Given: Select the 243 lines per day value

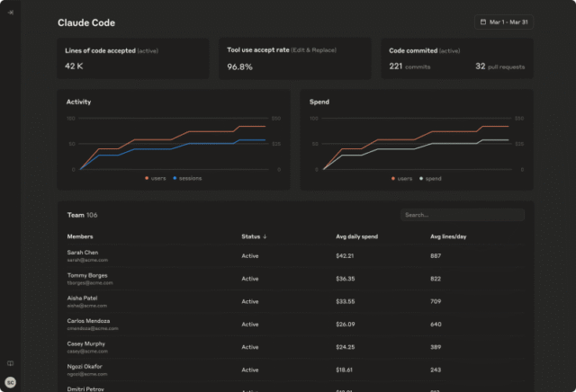Looking at the screenshot, I should click(x=436, y=370).
